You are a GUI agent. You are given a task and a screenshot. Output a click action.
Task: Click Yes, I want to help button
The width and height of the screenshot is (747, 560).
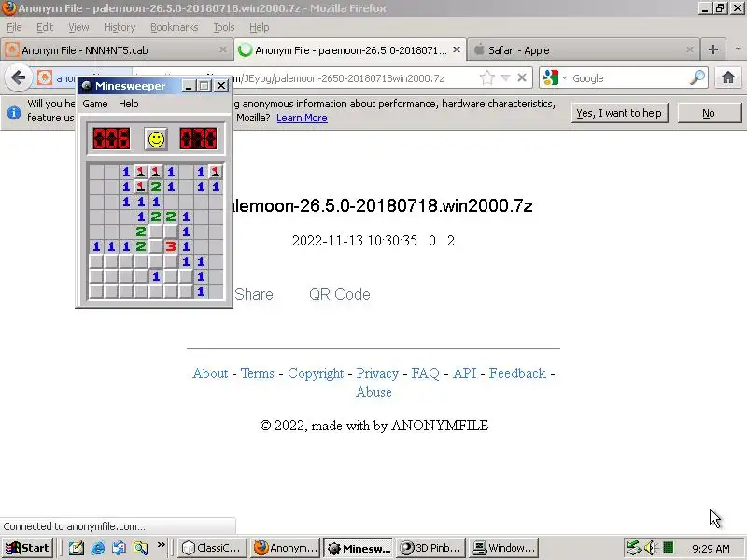click(619, 113)
